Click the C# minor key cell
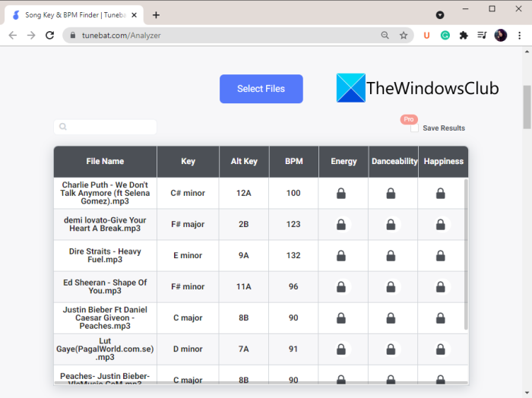This screenshot has width=532, height=398. coord(188,193)
